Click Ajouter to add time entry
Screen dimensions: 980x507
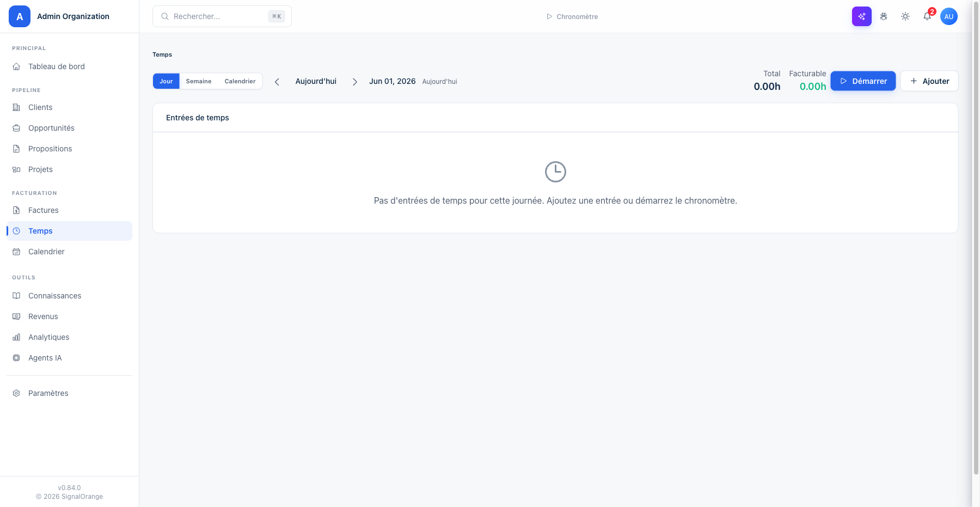point(929,81)
